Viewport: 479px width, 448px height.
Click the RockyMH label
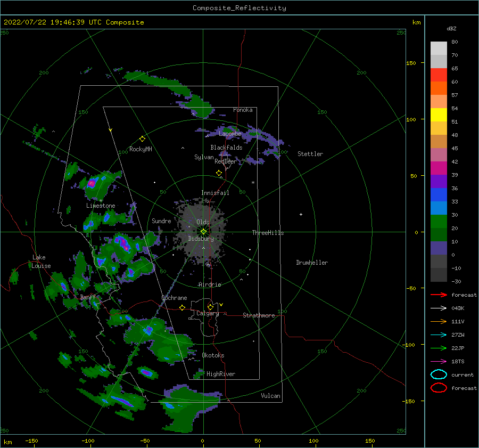[x=141, y=149]
